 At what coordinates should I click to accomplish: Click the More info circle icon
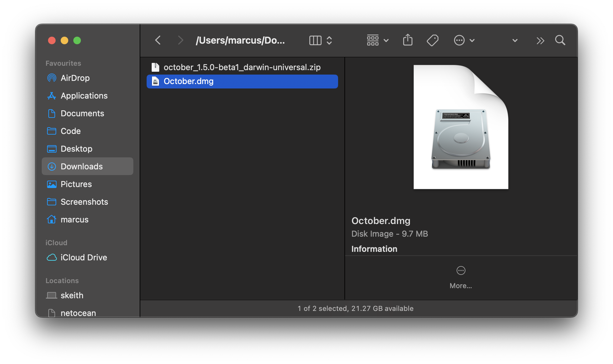[461, 270]
